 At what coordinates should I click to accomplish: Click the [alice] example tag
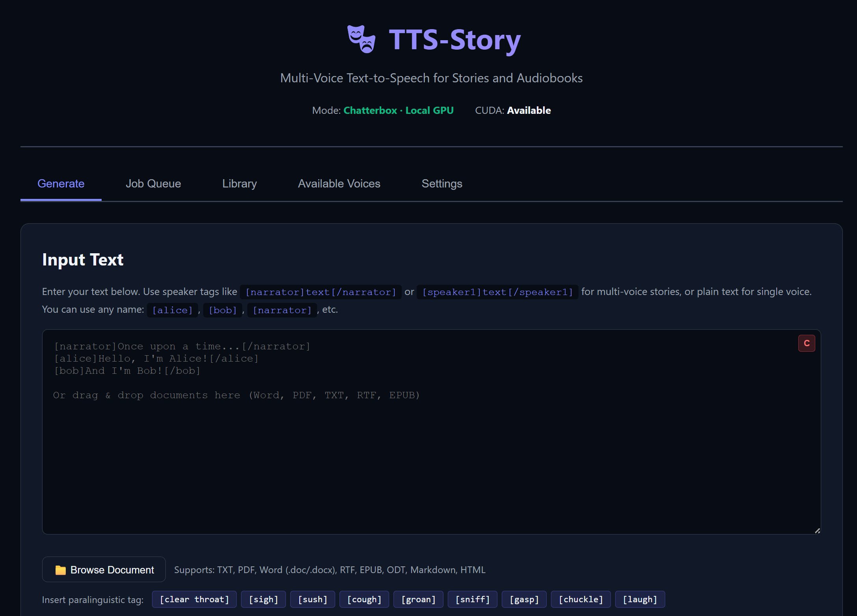click(173, 310)
